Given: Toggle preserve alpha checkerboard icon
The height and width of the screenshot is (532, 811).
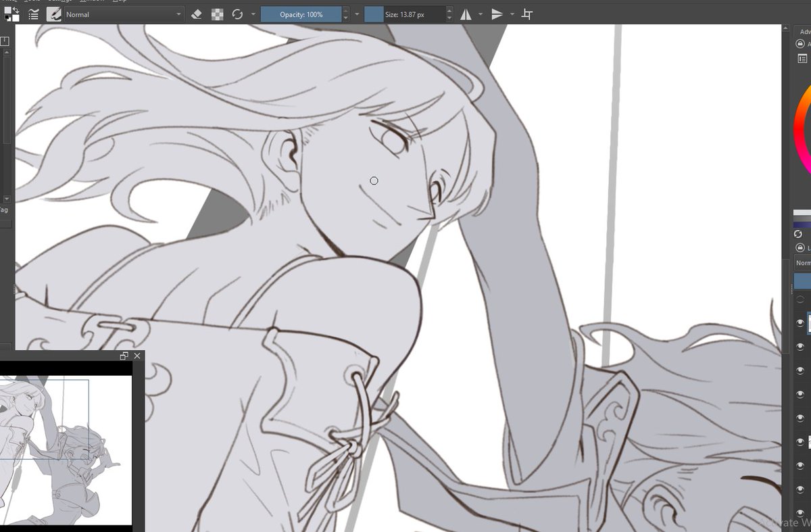Looking at the screenshot, I should pyautogui.click(x=217, y=14).
